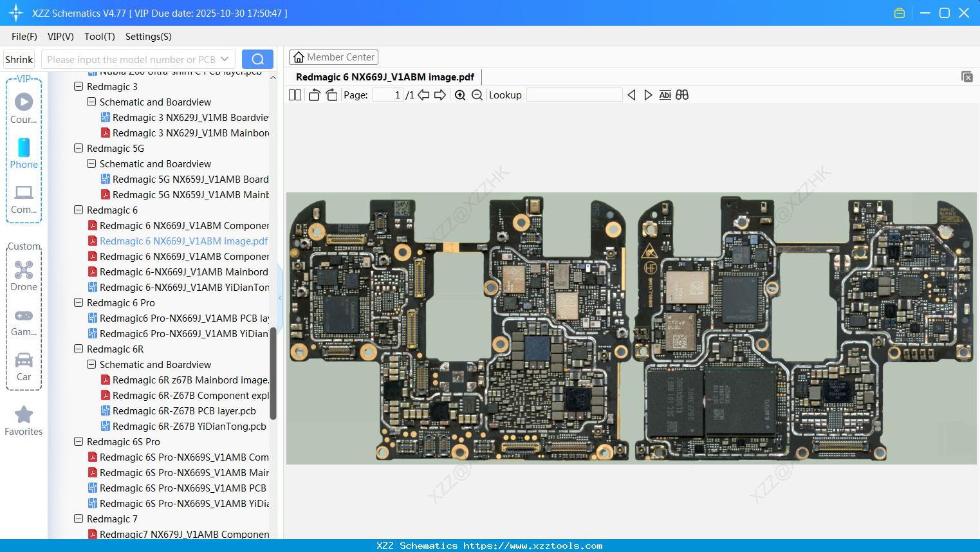Open the Tool menu
Viewport: 980px width, 552px height.
(x=99, y=37)
